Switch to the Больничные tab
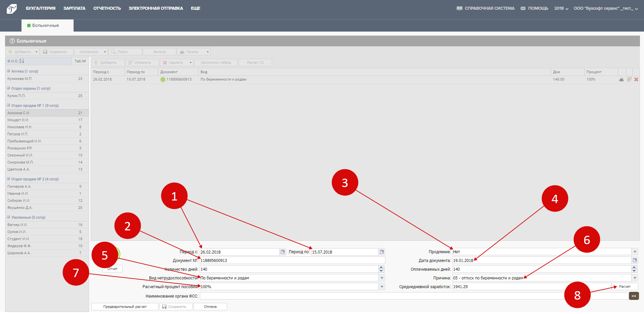Screen dimensions: 644x314 pos(47,26)
